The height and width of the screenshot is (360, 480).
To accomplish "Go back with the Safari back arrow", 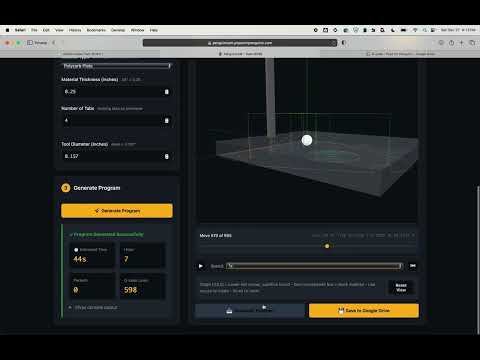I will click(x=53, y=43).
